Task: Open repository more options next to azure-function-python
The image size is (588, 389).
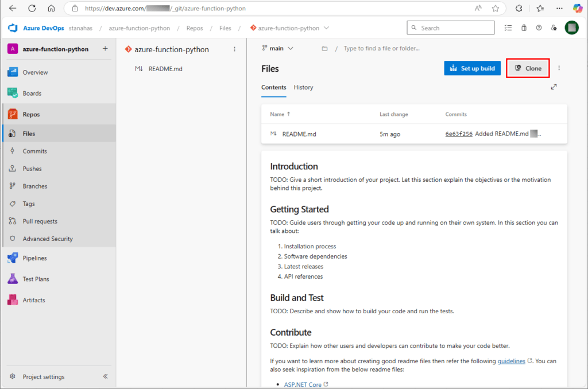Action: point(235,49)
